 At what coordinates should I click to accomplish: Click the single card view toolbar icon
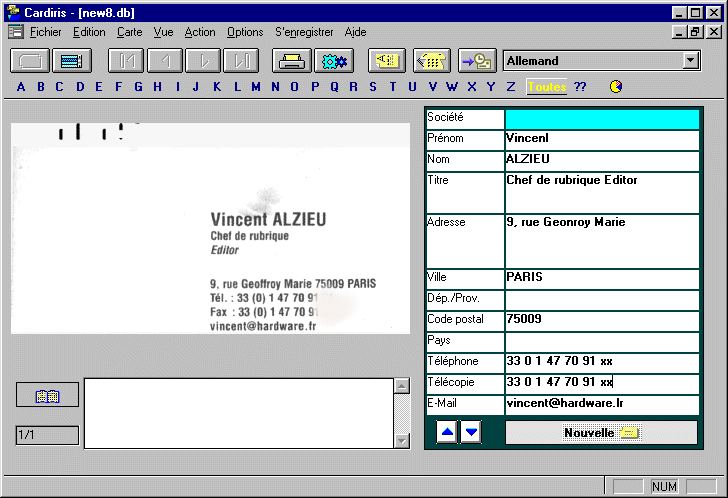30,61
